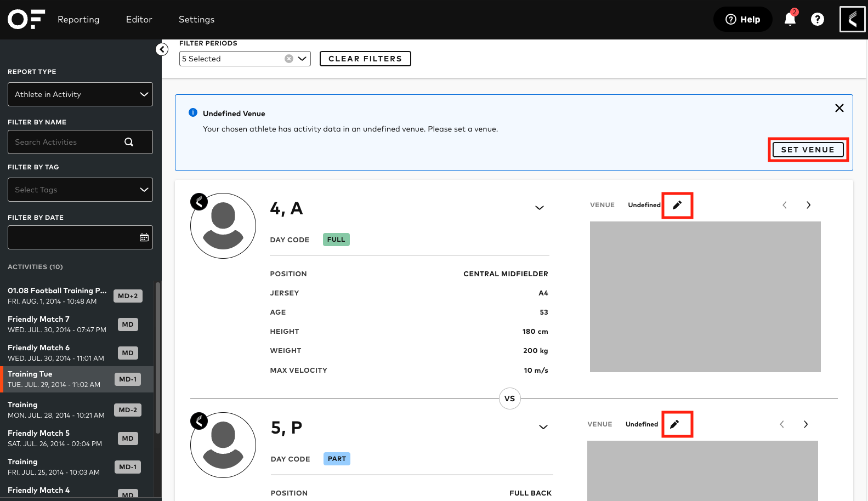Edit venue for athlete 4, A
This screenshot has height=501, width=868.
pos(677,205)
